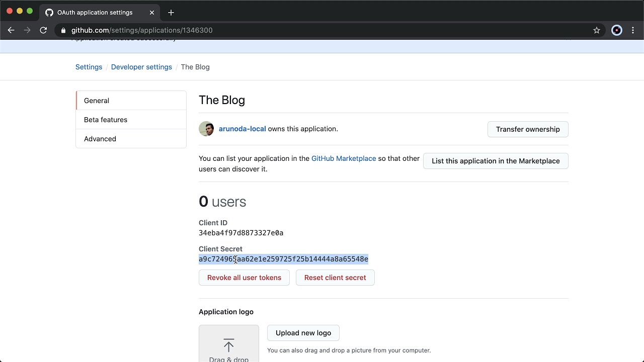This screenshot has width=644, height=362.
Task: Click Reset client secret button
Action: click(x=335, y=278)
